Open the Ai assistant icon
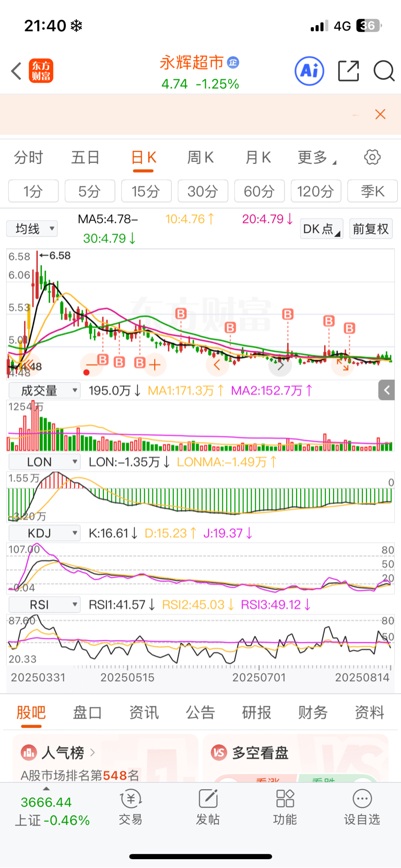401x868 pixels. [x=310, y=71]
